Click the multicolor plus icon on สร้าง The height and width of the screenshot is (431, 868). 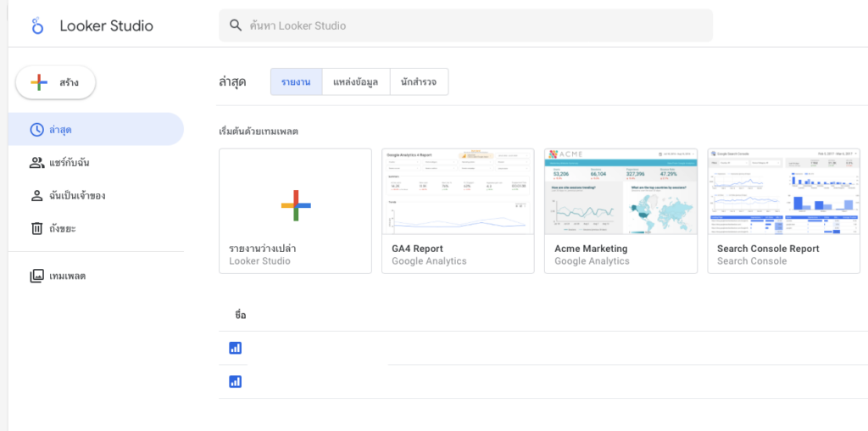pos(39,82)
